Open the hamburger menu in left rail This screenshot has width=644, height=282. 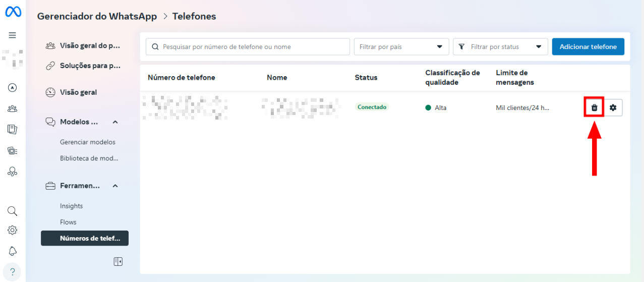13,35
